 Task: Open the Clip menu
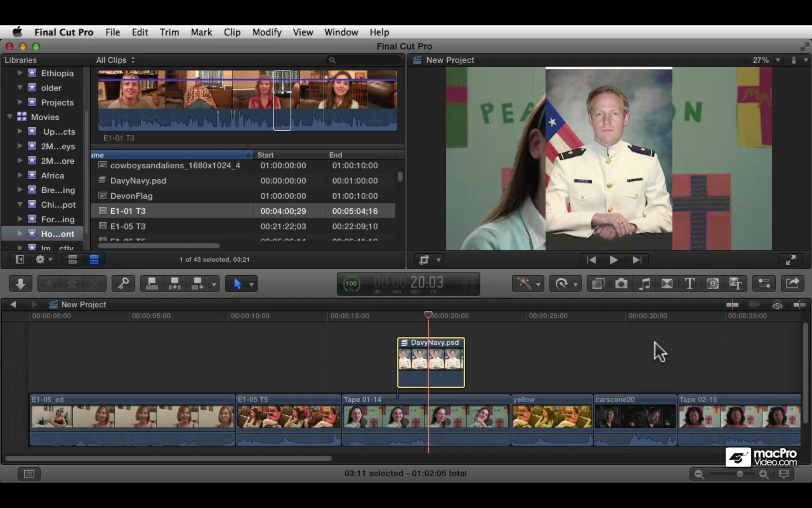pyautogui.click(x=232, y=32)
